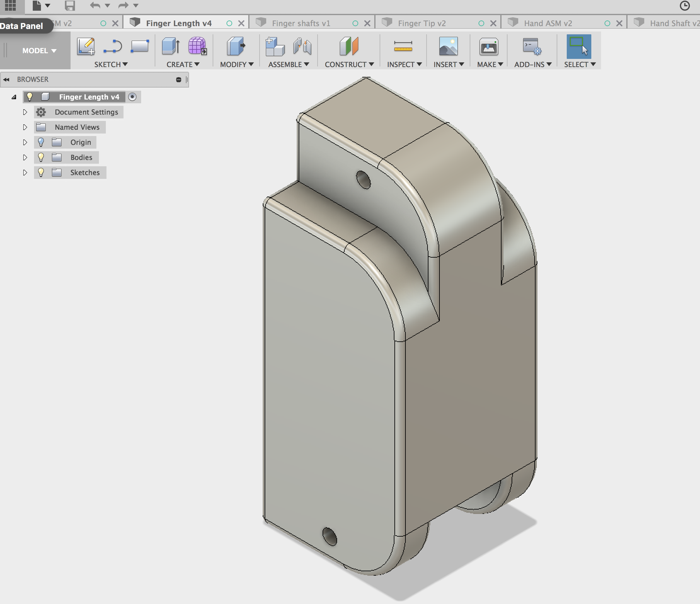
Task: Click the Document Settings gear icon
Action: [x=41, y=112]
